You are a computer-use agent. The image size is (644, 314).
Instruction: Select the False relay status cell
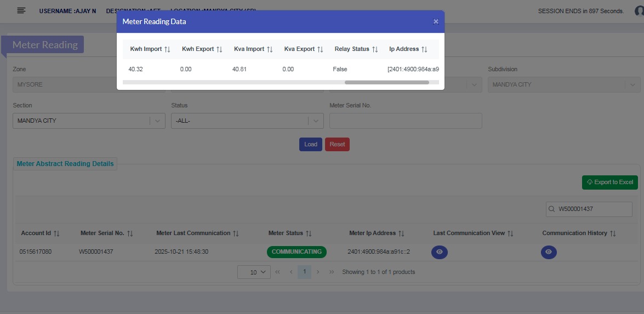click(x=340, y=70)
